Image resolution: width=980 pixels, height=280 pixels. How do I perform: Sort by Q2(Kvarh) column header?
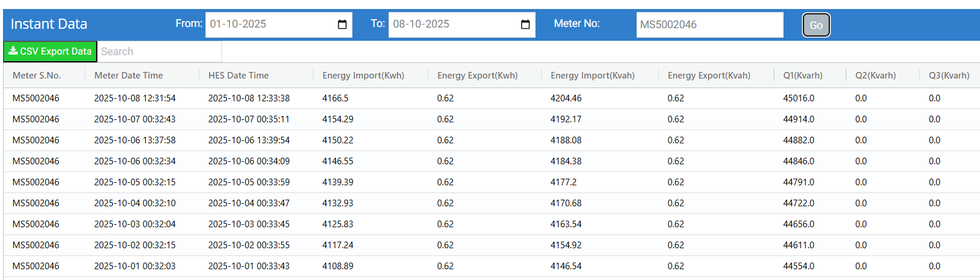point(876,76)
